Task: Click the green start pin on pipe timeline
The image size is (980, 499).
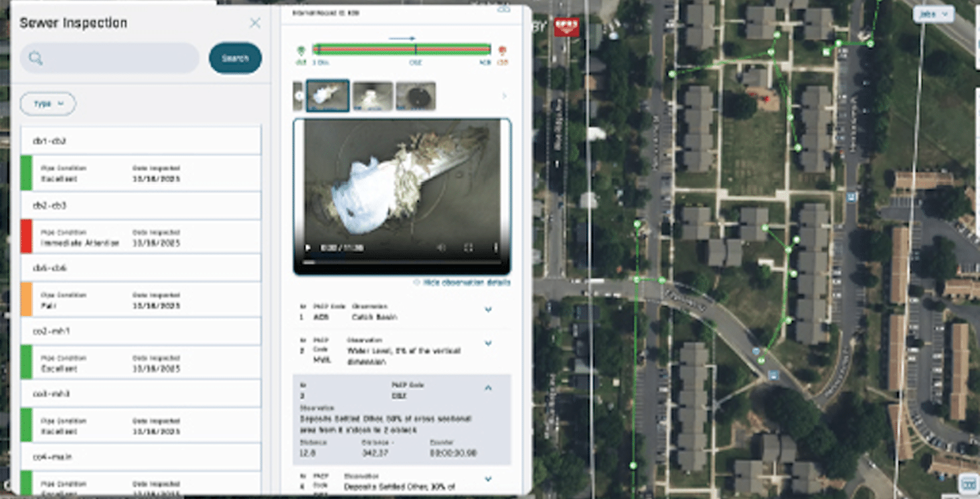Action: click(x=301, y=50)
